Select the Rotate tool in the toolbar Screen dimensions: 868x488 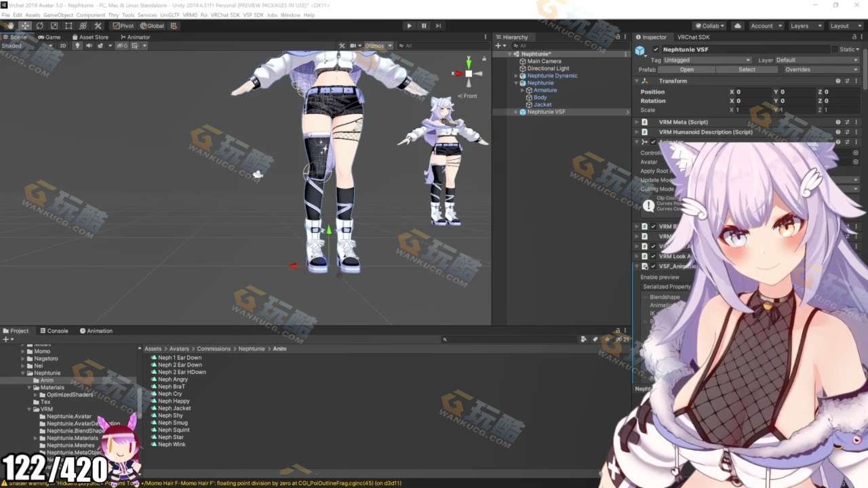pyautogui.click(x=39, y=26)
